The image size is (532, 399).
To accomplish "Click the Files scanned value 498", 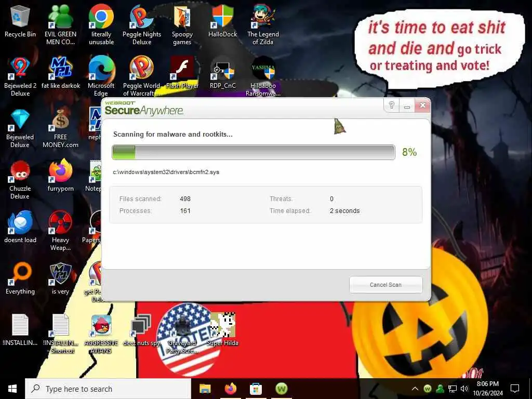I will [x=185, y=199].
